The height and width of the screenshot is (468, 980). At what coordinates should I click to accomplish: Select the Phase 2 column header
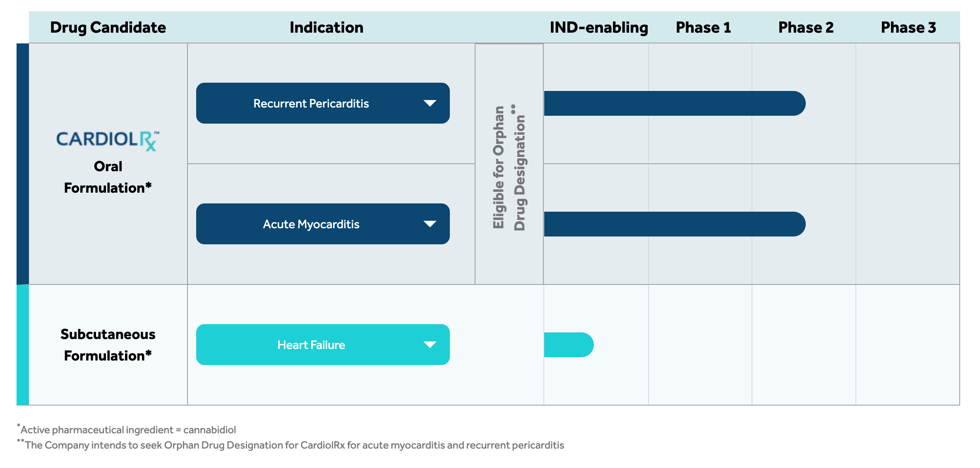(806, 27)
